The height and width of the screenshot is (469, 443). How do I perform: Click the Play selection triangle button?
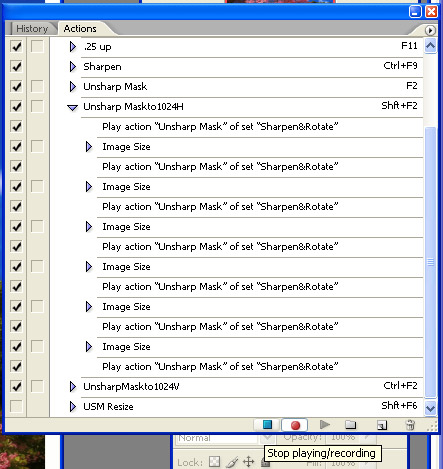pos(324,425)
